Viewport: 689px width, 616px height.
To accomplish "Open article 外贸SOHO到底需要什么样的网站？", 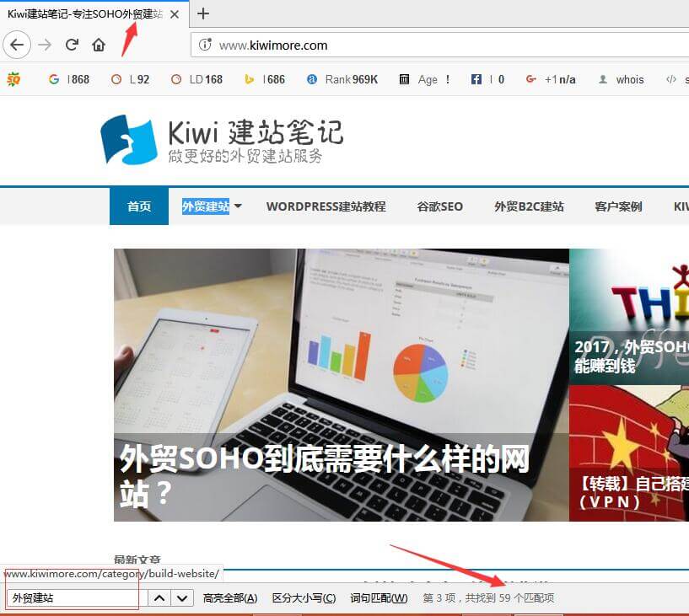I will pos(325,476).
